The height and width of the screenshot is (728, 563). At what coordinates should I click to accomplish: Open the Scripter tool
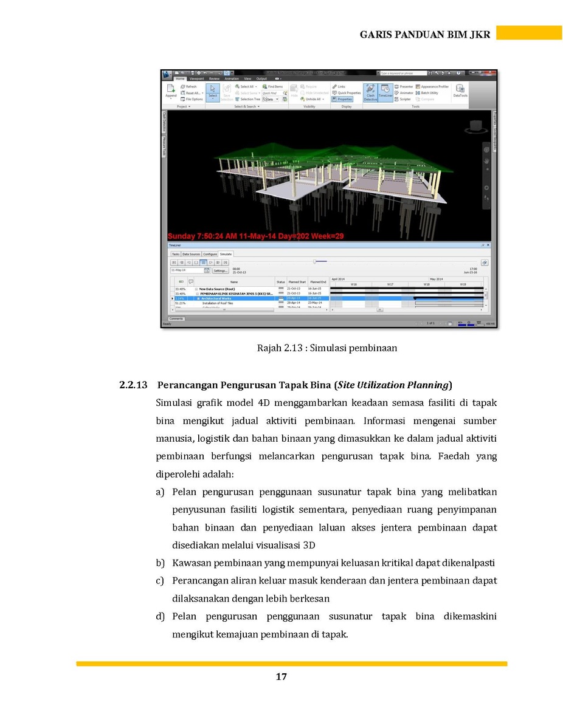pos(402,100)
